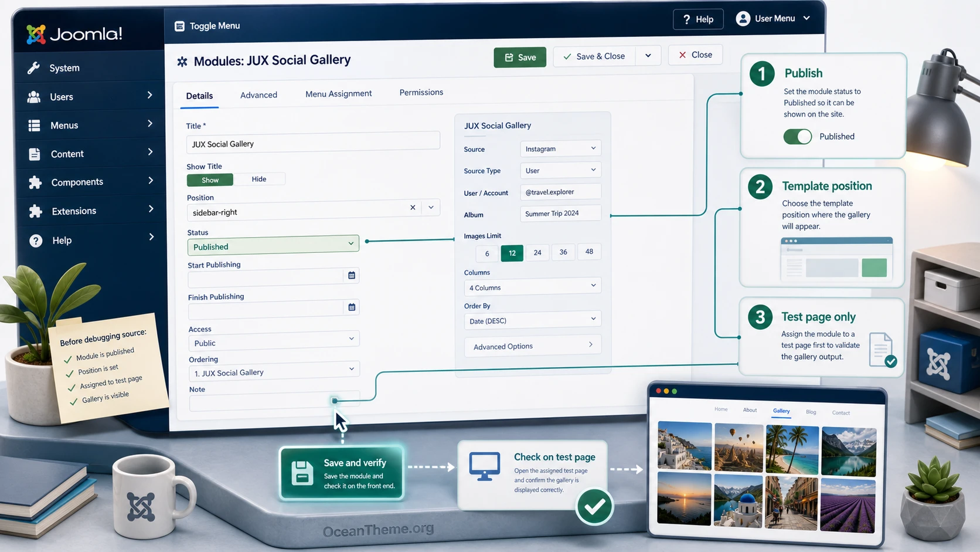Click the modules icon beside page title
Viewport: 980px width, 552px height.
coord(182,61)
